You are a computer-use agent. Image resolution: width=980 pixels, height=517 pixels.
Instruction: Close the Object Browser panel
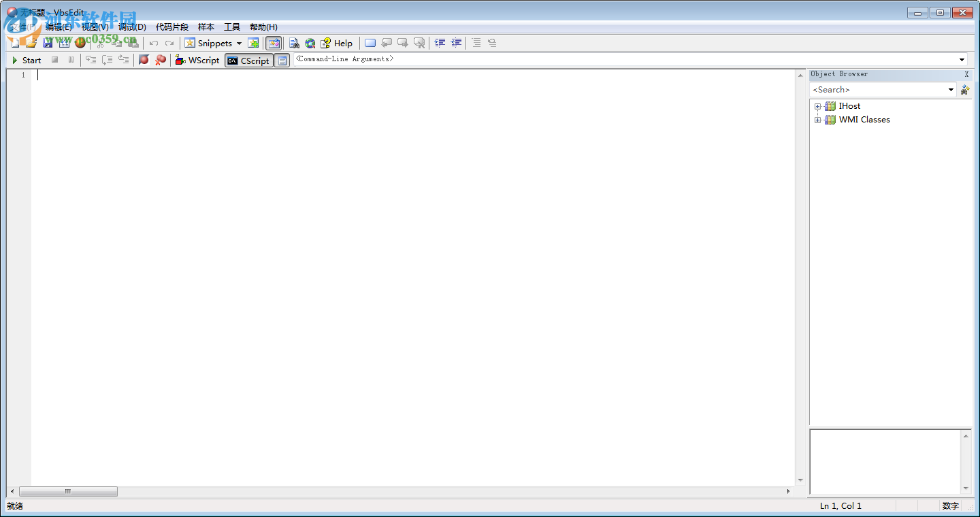tap(966, 74)
